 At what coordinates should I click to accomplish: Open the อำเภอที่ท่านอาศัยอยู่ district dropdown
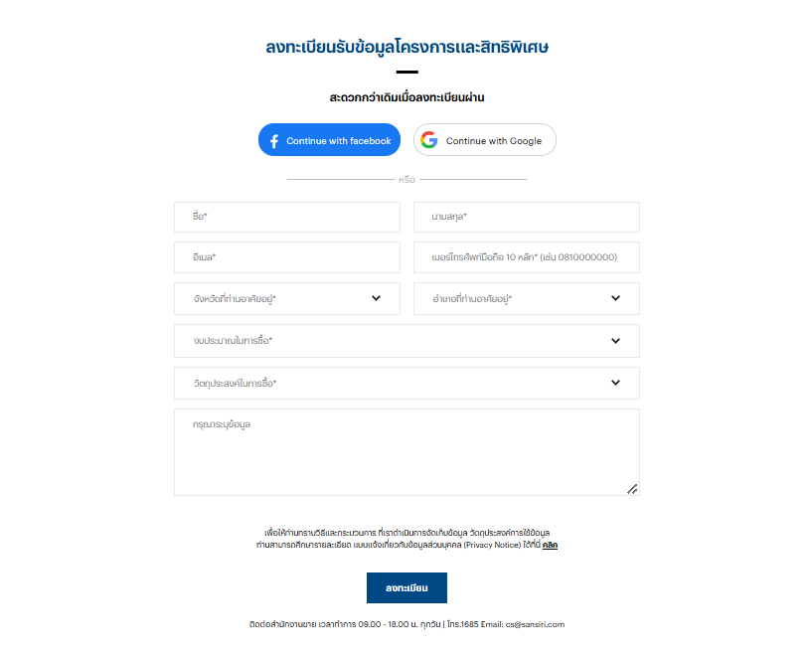pos(526,298)
